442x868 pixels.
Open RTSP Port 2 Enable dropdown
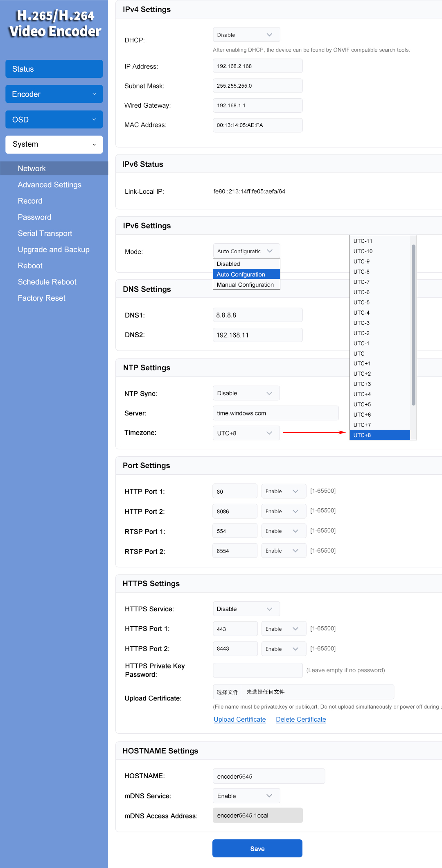point(284,551)
